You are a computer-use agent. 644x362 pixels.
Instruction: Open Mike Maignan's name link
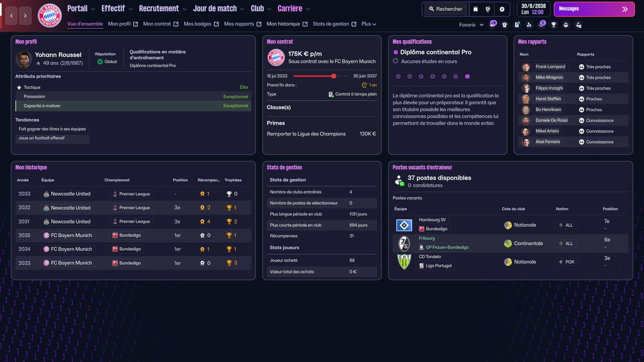point(550,78)
